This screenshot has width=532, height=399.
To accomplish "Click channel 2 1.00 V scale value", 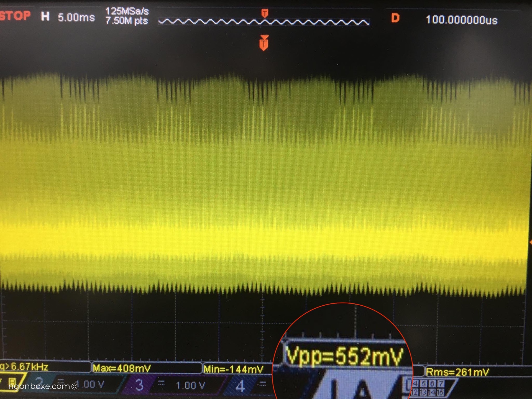I will 89,384.
